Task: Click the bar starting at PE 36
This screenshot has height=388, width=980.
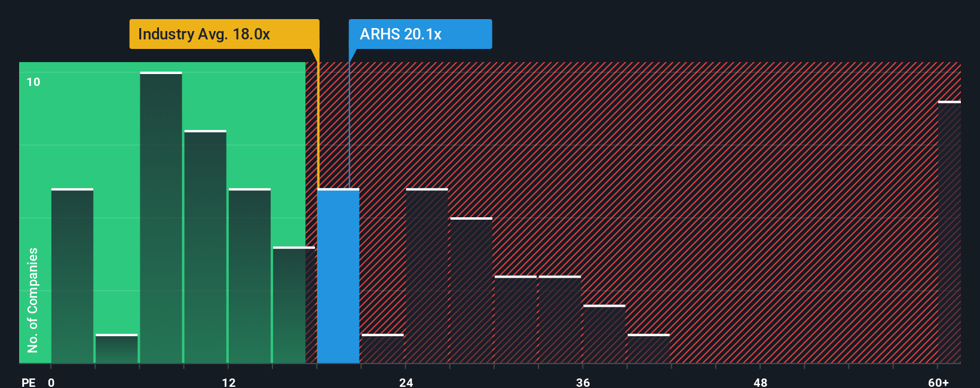Action: tap(604, 334)
